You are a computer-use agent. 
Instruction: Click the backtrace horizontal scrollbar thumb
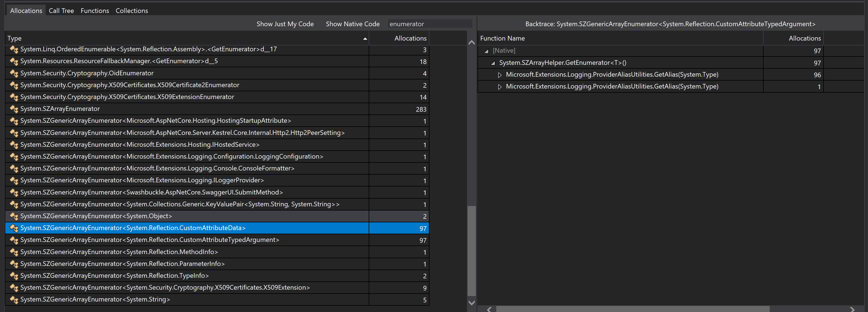(632, 309)
